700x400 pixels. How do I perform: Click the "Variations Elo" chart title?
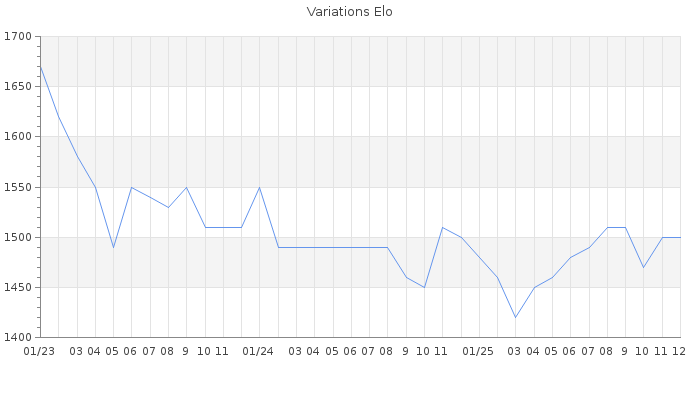pyautogui.click(x=349, y=12)
